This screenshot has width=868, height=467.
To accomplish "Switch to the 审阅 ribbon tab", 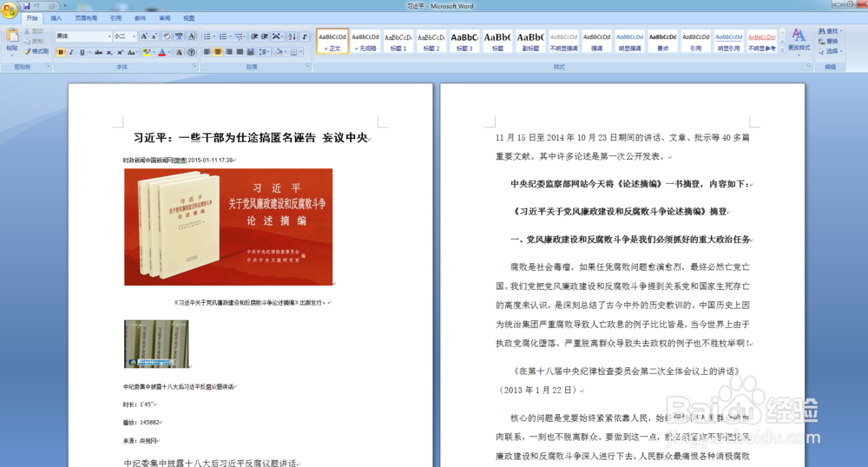I will [164, 18].
